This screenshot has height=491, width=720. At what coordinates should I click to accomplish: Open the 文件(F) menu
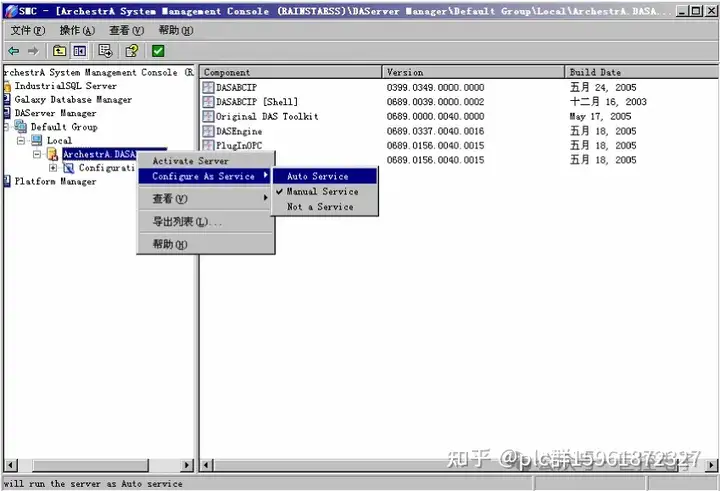tap(28, 30)
